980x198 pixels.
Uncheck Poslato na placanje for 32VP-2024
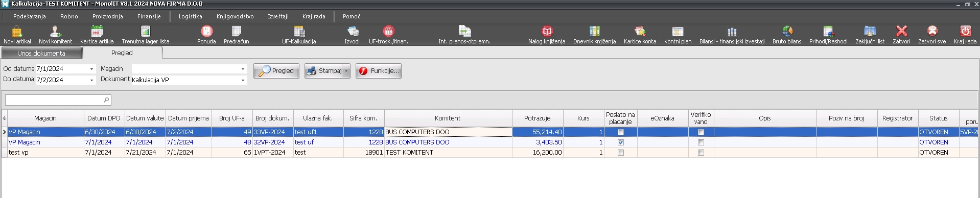tap(621, 142)
